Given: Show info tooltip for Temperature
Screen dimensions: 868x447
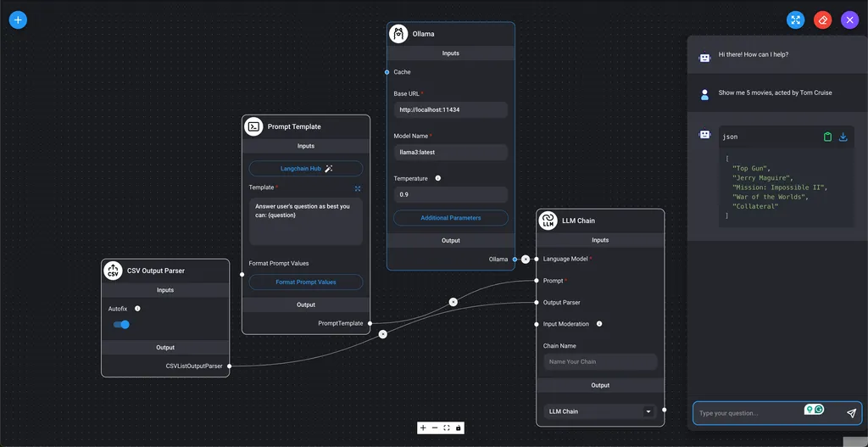Looking at the screenshot, I should pos(437,179).
